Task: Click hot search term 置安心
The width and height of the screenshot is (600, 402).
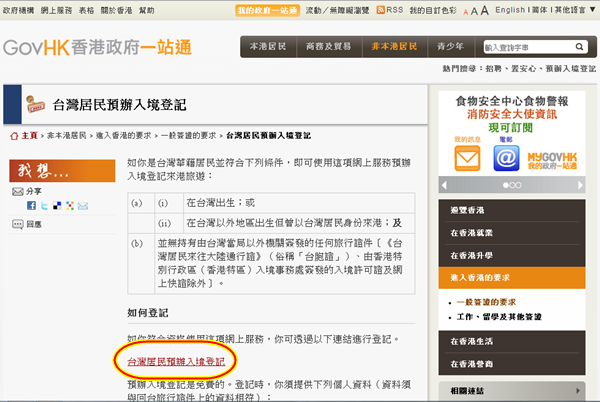Action: click(x=523, y=68)
